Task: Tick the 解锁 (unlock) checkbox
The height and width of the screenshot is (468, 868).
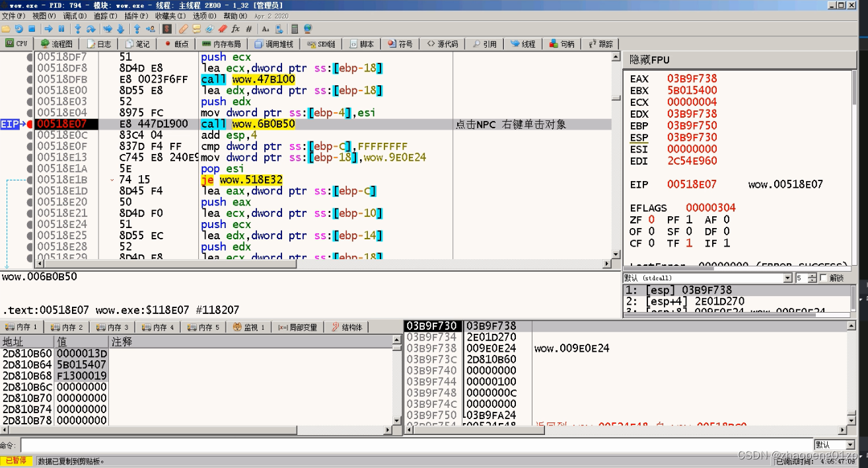Action: coord(824,278)
